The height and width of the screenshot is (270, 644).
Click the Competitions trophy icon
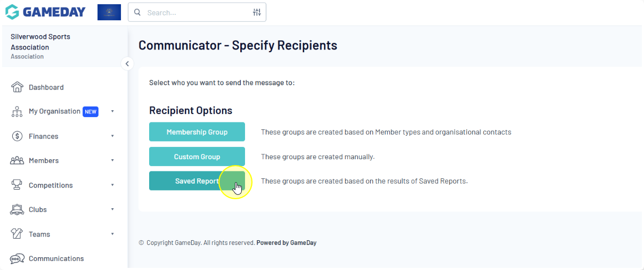pyautogui.click(x=18, y=185)
